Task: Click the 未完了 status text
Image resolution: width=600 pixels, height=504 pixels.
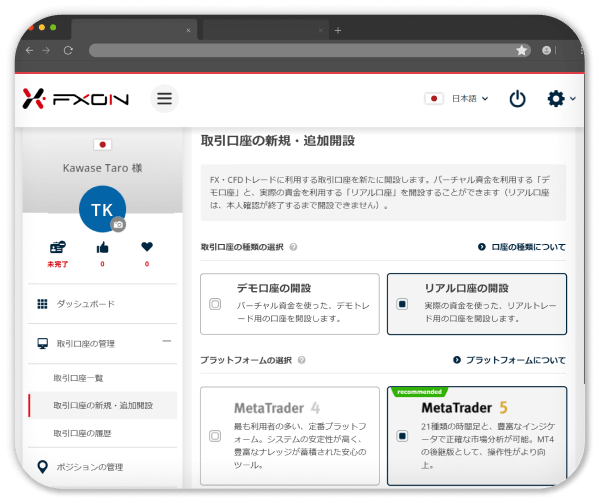Action: click(57, 264)
